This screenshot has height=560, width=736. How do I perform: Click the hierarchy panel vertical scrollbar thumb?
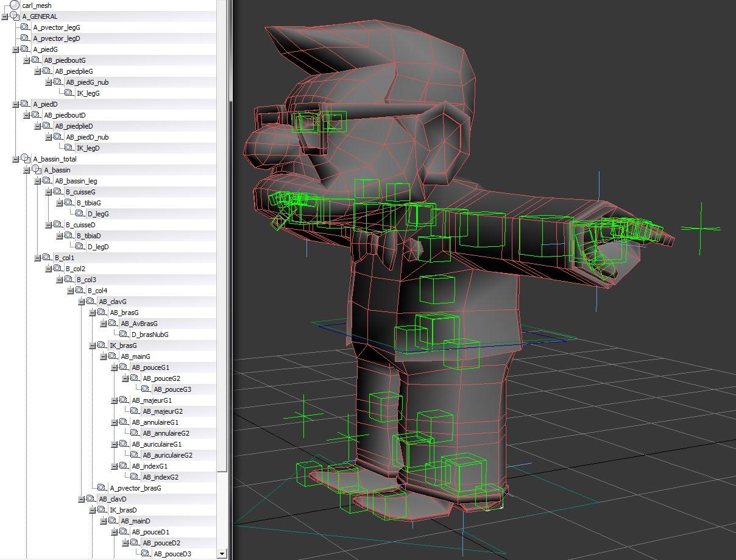click(x=222, y=235)
